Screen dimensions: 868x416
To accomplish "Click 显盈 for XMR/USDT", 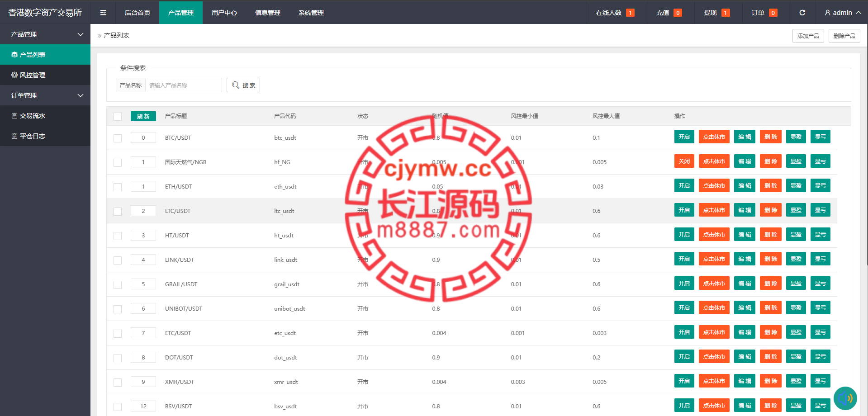I will pos(796,381).
